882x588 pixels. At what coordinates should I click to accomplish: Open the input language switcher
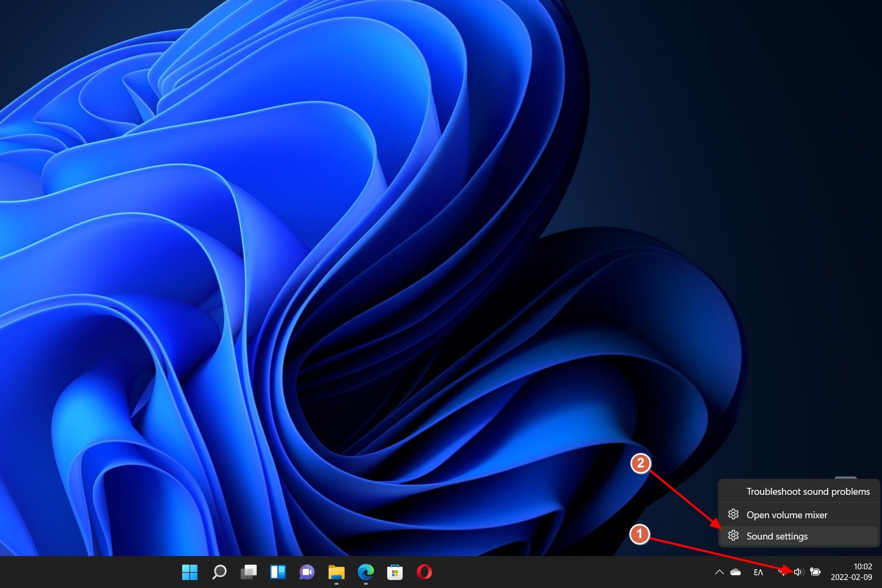click(758, 572)
